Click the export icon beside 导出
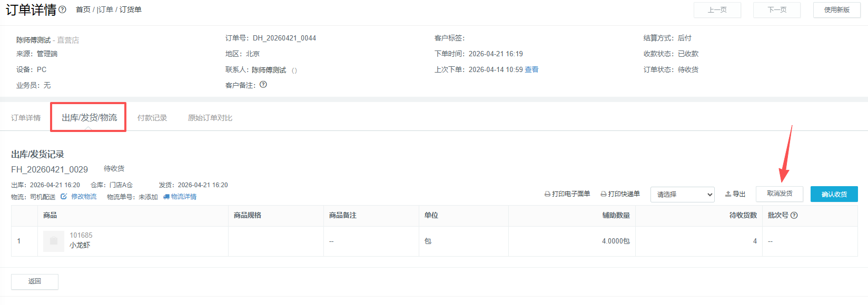868x305 pixels. 728,194
